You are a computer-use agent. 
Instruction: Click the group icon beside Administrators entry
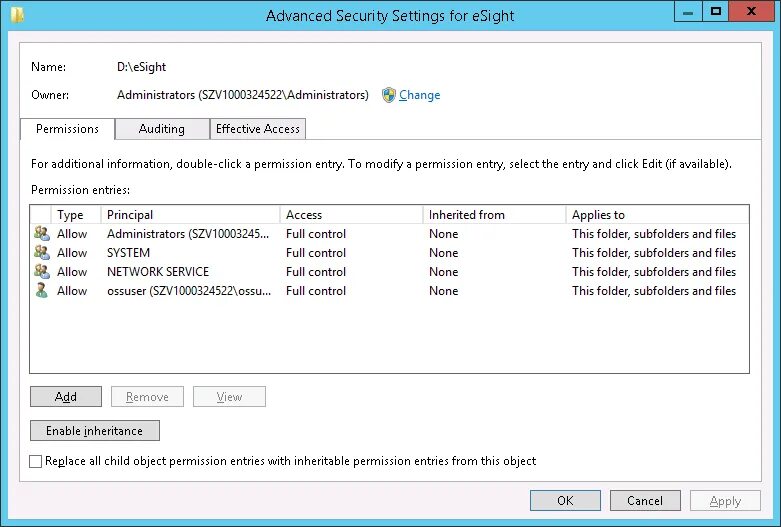click(x=41, y=234)
